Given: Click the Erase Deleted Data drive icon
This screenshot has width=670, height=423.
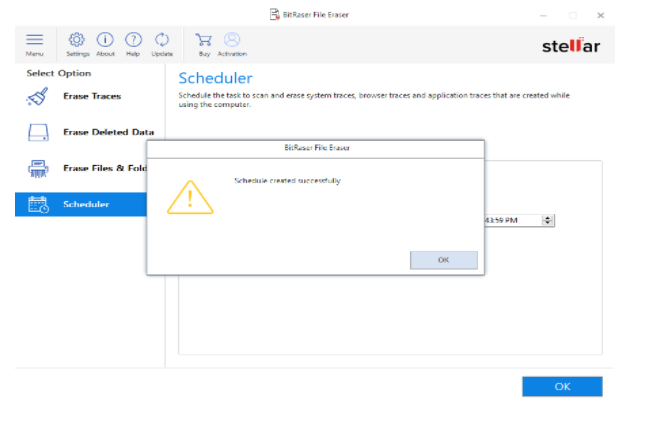Looking at the screenshot, I should pos(38,132).
